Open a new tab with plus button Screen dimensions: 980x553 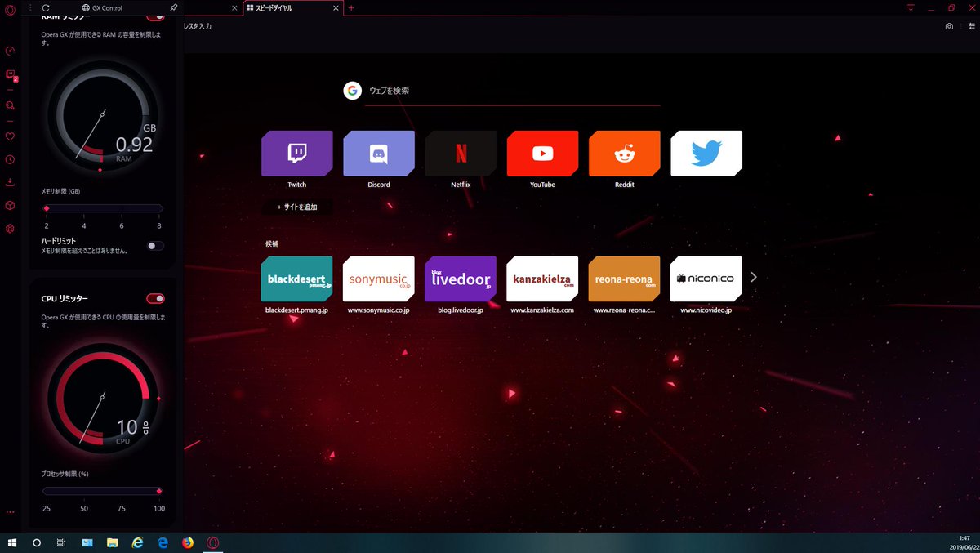pyautogui.click(x=351, y=7)
